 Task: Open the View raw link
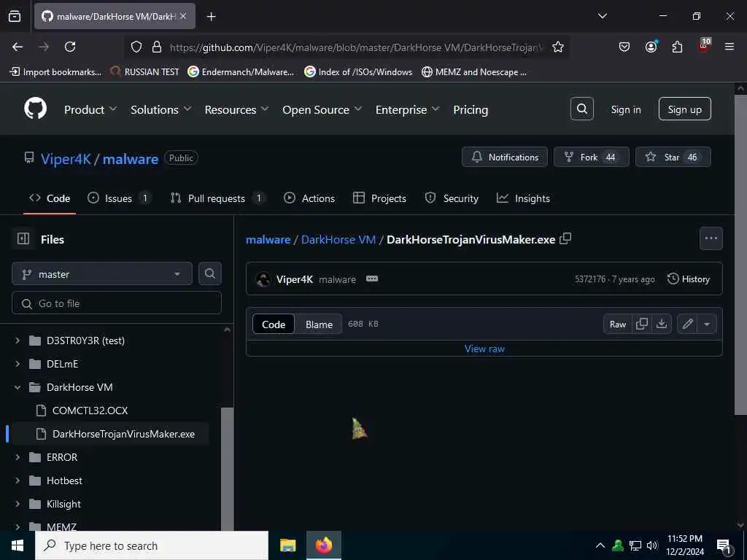click(x=484, y=349)
